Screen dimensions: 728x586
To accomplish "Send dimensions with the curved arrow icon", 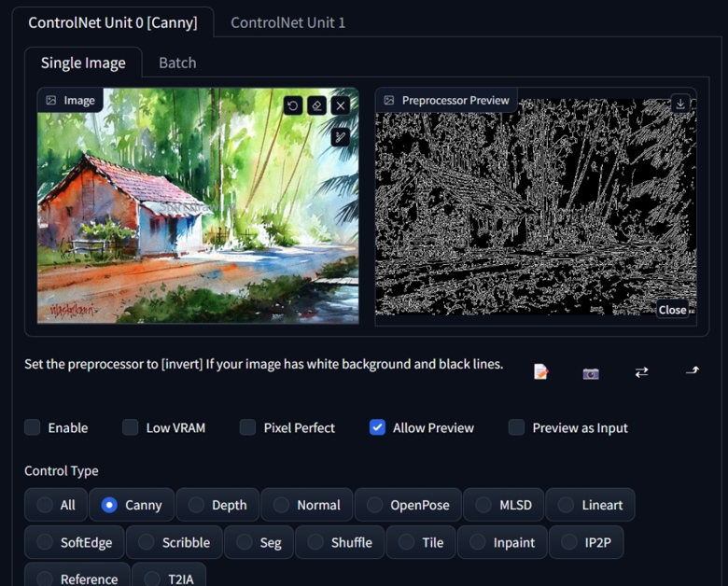I will tap(692, 370).
